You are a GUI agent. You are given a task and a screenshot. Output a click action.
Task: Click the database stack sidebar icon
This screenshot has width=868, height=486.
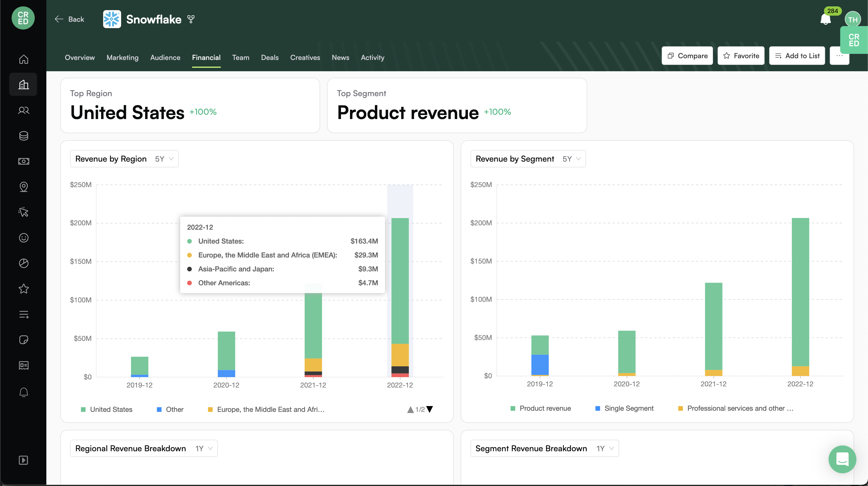[x=23, y=136]
